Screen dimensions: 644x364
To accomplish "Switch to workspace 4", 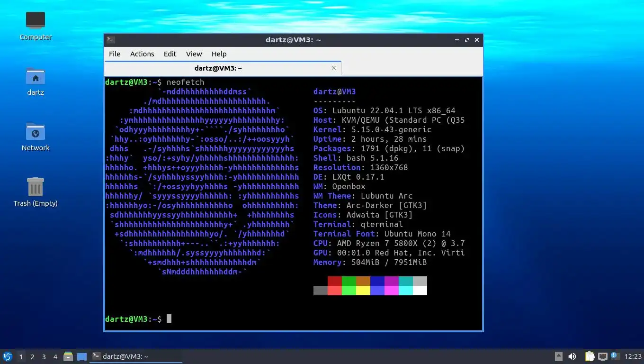I will (55, 356).
